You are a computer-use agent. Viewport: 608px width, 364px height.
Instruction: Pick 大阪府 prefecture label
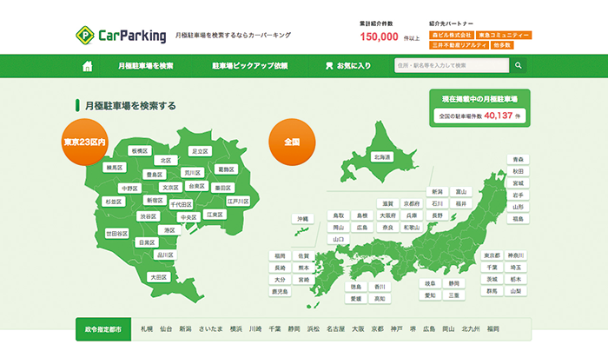387,215
